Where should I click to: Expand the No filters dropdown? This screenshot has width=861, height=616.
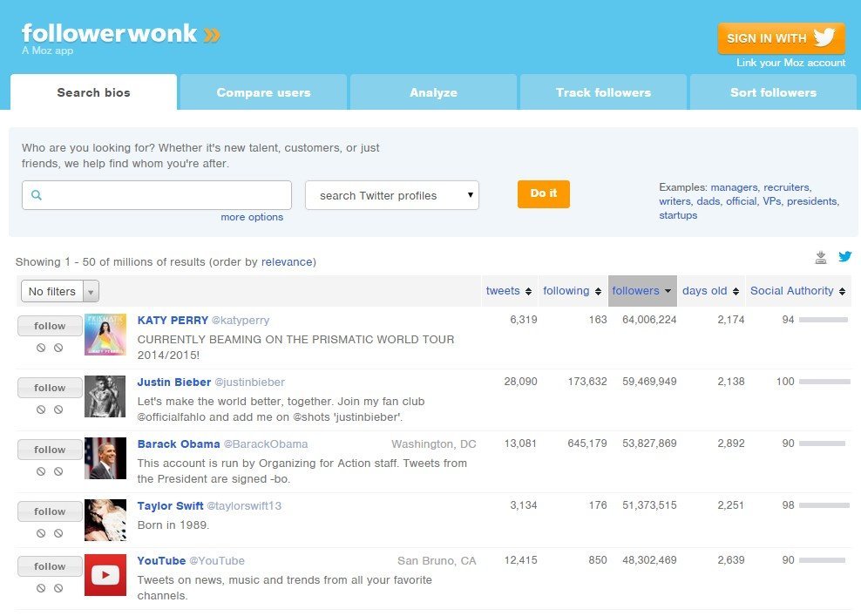pyautogui.click(x=60, y=292)
